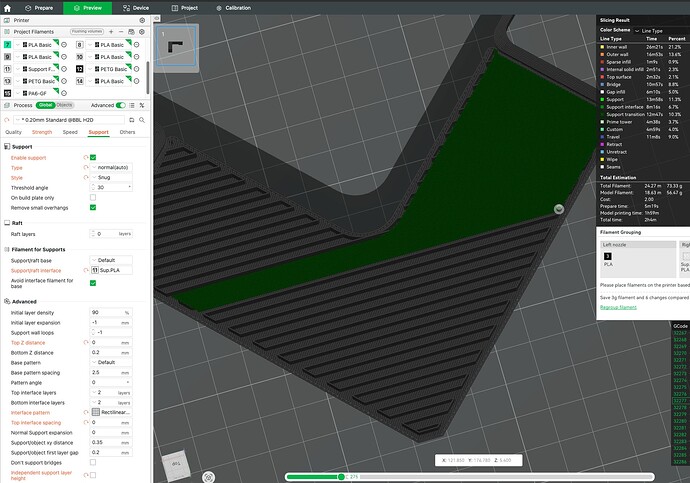Viewport: 690px width, 483px height.
Task: Search process settings magnifier icon
Action: click(x=142, y=120)
